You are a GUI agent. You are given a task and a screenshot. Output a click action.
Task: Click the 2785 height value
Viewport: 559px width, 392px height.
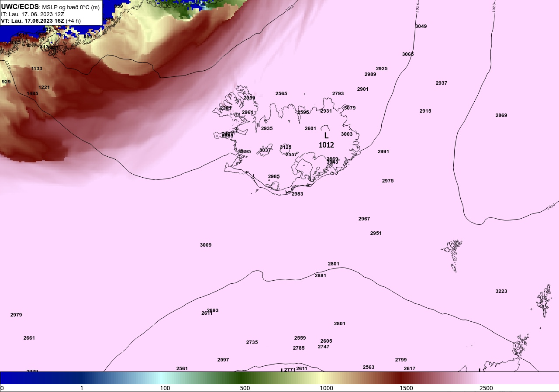point(299,348)
